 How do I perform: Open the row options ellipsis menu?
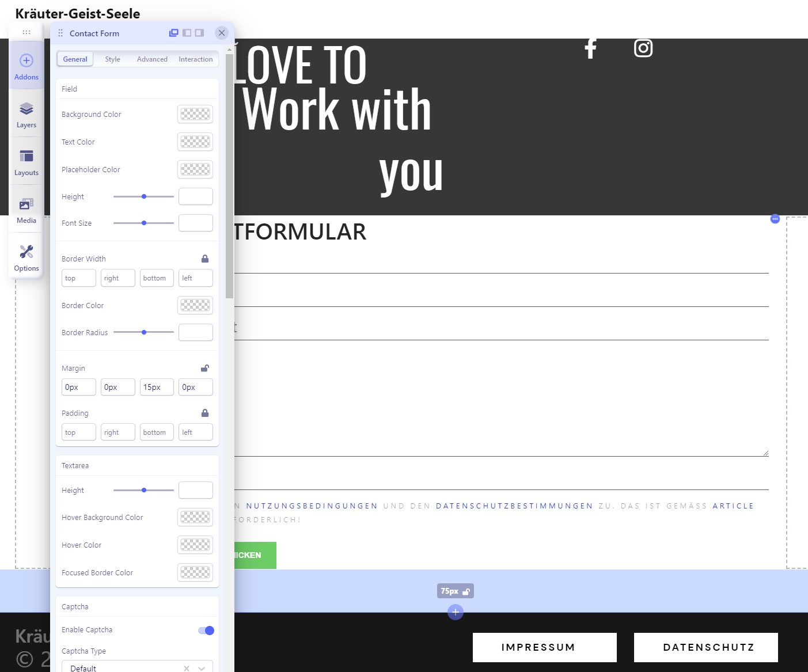coord(775,219)
